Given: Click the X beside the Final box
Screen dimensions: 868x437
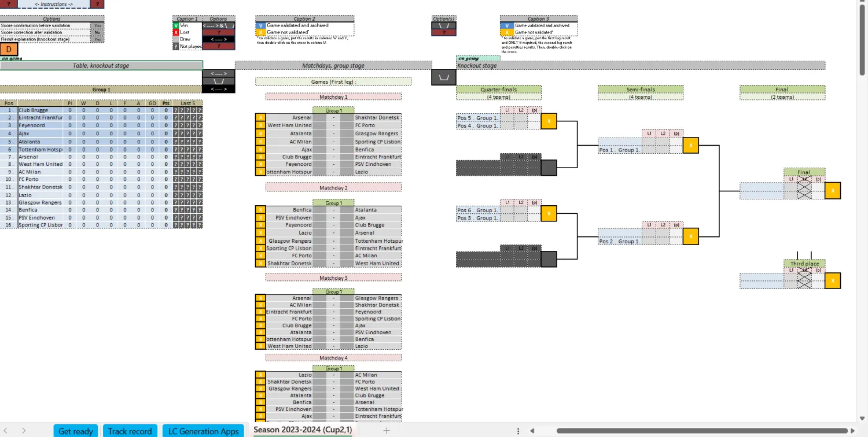Looking at the screenshot, I should click(x=833, y=191).
